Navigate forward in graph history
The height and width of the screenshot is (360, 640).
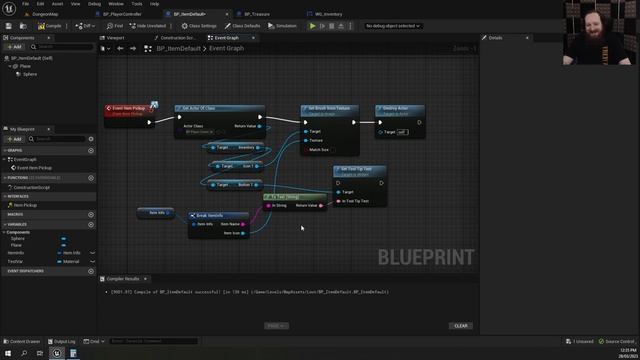click(x=133, y=49)
